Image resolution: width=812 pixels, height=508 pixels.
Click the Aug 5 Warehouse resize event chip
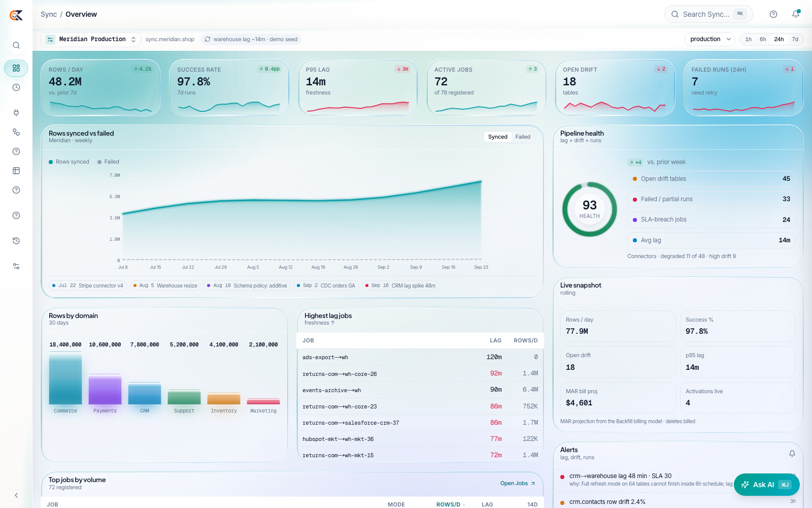165,286
